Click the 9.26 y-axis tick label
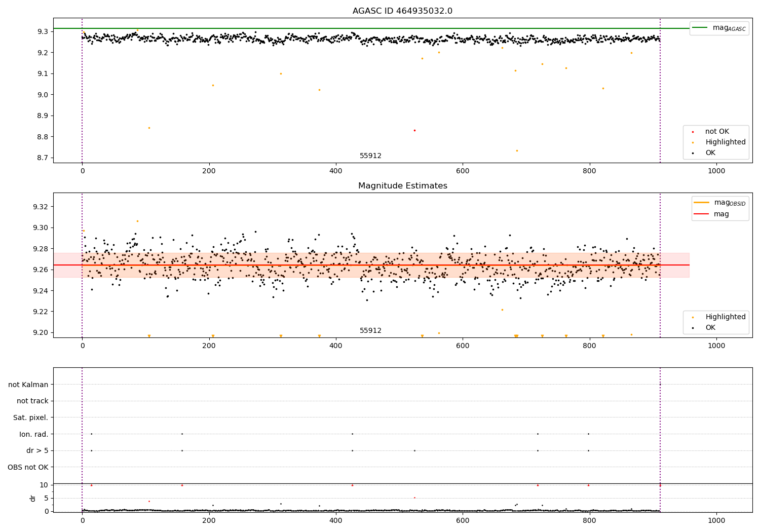This screenshot has height=532, width=760. 41,270
